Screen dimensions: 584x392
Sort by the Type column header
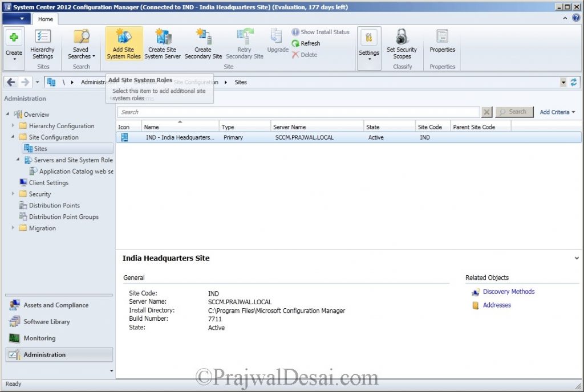pyautogui.click(x=245, y=127)
